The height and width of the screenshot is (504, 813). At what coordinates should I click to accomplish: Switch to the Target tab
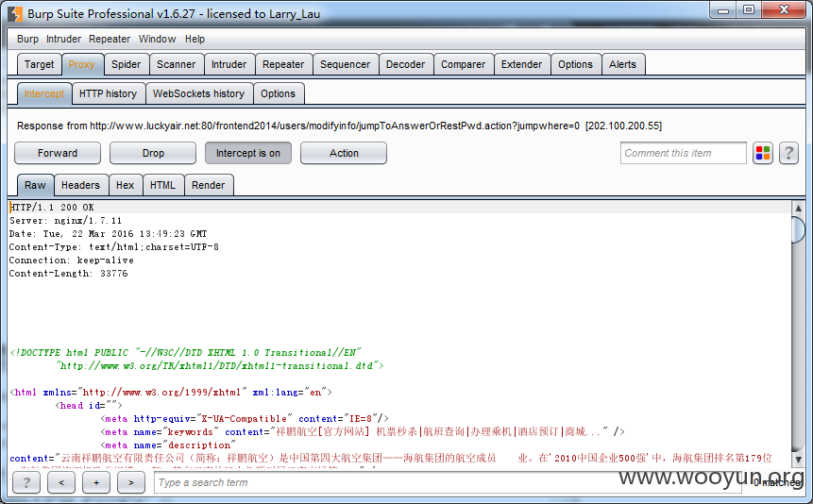point(39,64)
